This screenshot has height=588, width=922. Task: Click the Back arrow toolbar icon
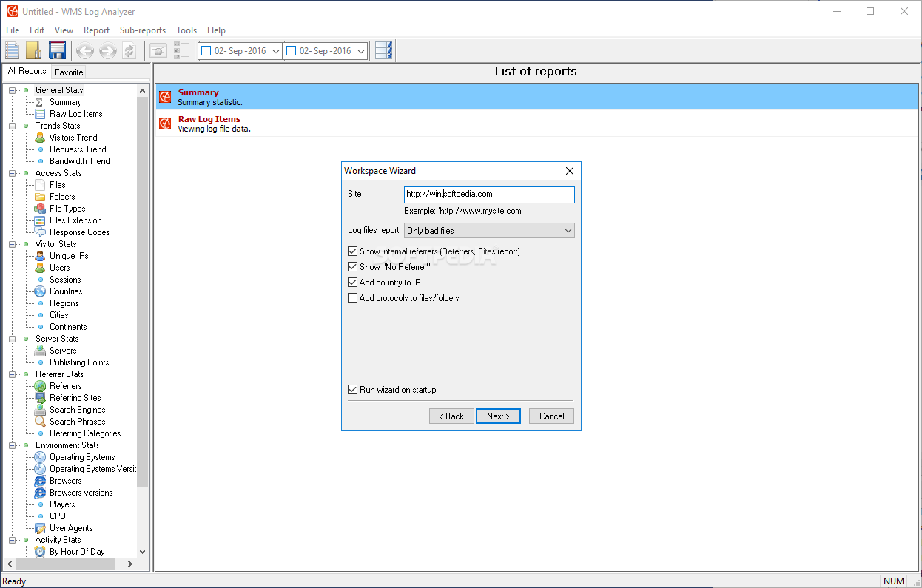click(85, 51)
